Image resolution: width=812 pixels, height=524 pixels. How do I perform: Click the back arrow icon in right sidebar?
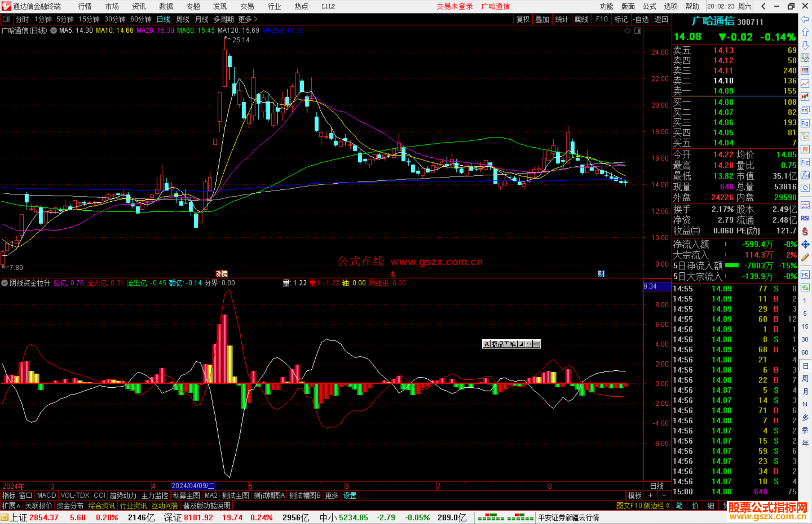[805, 19]
